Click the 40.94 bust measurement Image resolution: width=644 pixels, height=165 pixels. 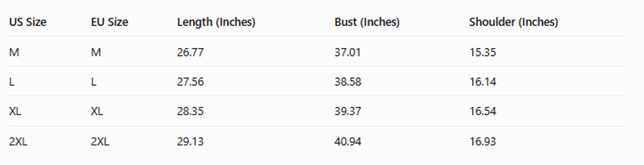pos(348,142)
